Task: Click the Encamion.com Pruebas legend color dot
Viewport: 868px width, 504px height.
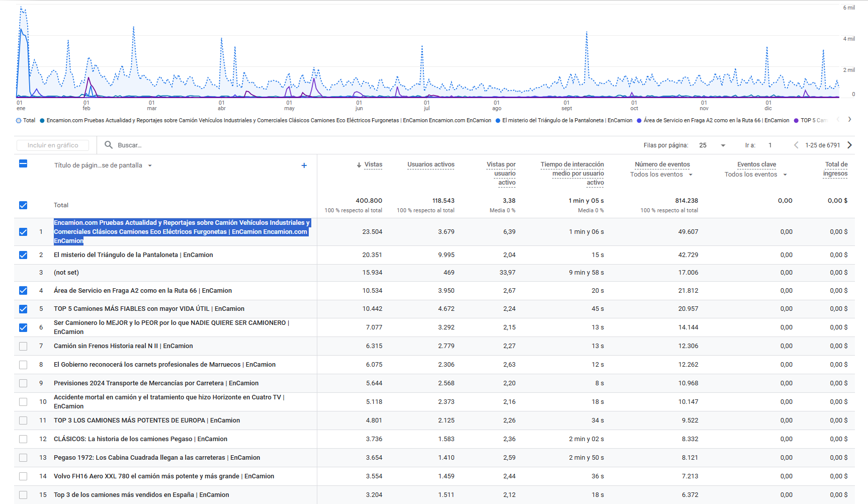Action: [42, 121]
